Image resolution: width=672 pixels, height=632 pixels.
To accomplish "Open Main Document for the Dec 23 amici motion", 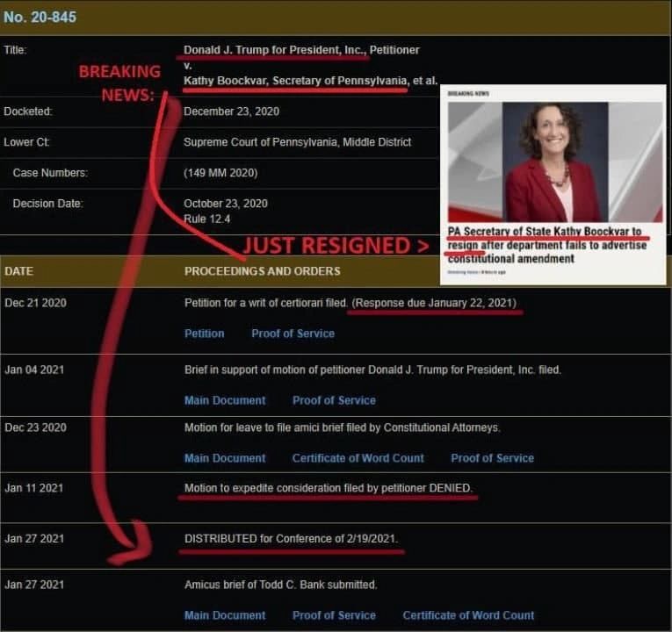I will pos(225,458).
